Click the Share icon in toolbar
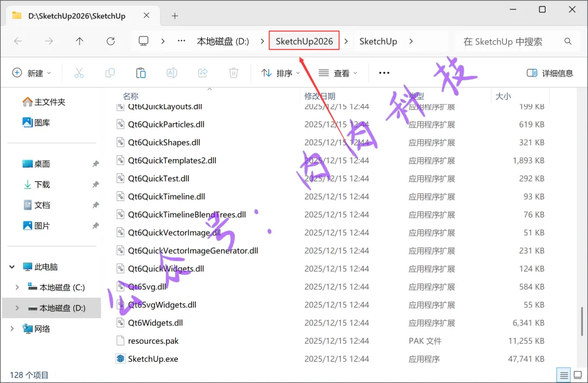The width and height of the screenshot is (588, 383). pyautogui.click(x=203, y=73)
